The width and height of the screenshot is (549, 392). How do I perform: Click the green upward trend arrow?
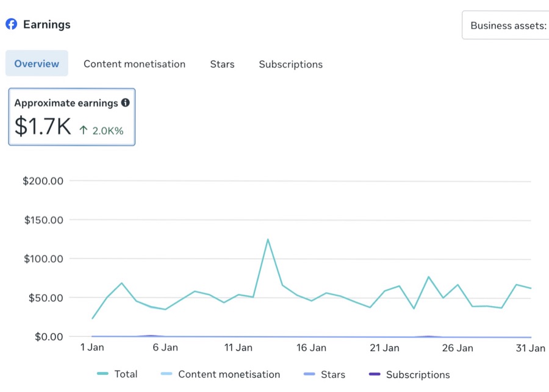coord(84,130)
